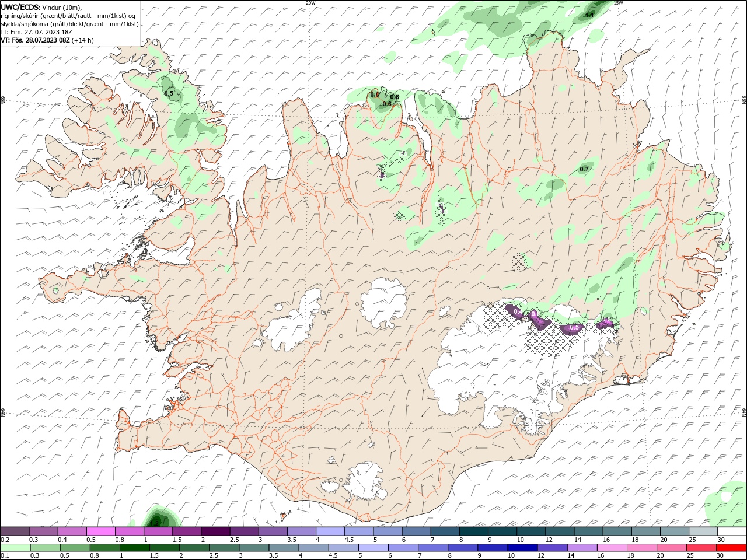The image size is (747, 560).
Task: Pick the 3.5 lavender swatch in the upper scale
Action: pyautogui.click(x=301, y=531)
